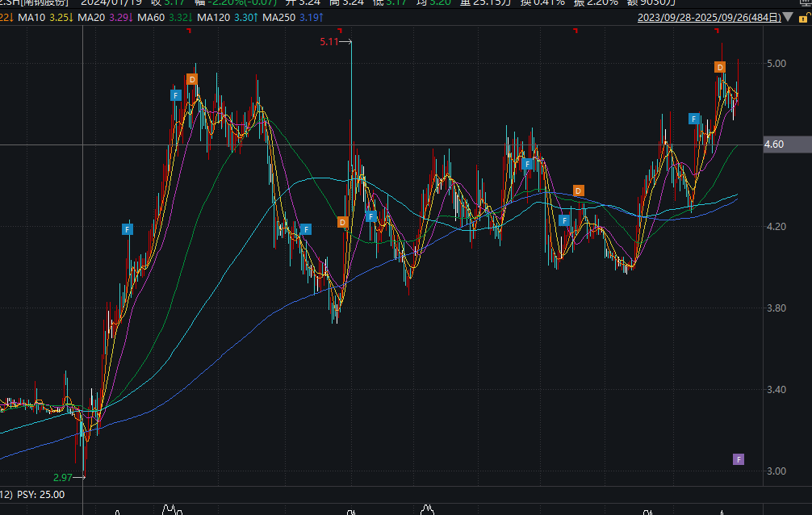The image size is (812, 515).
Task: Click the 3.80 price axis label
Action: click(x=776, y=308)
